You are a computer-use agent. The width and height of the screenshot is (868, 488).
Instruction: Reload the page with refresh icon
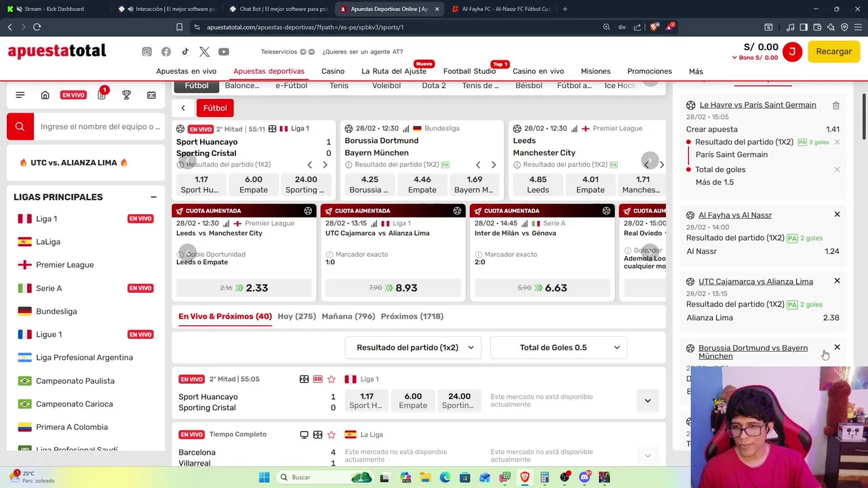[x=37, y=27]
